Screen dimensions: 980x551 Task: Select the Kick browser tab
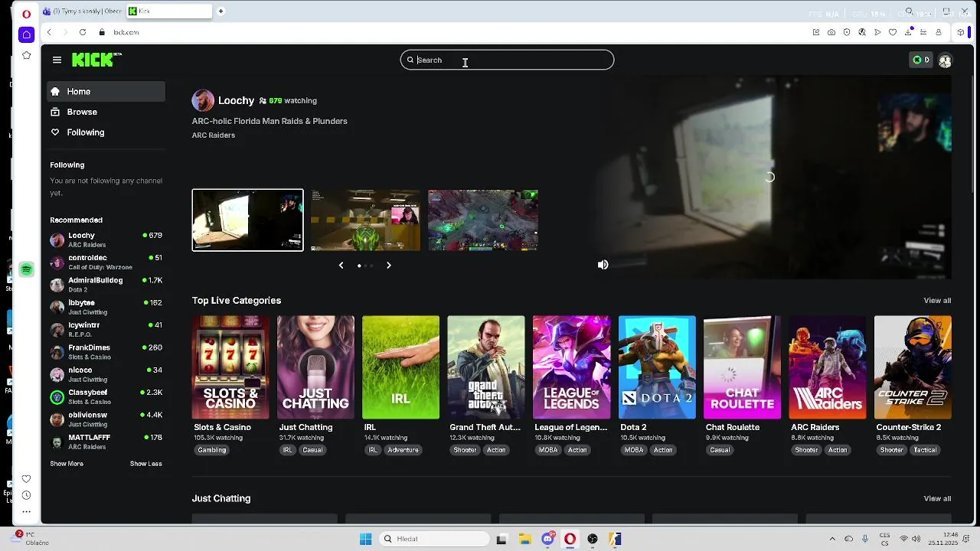click(168, 11)
